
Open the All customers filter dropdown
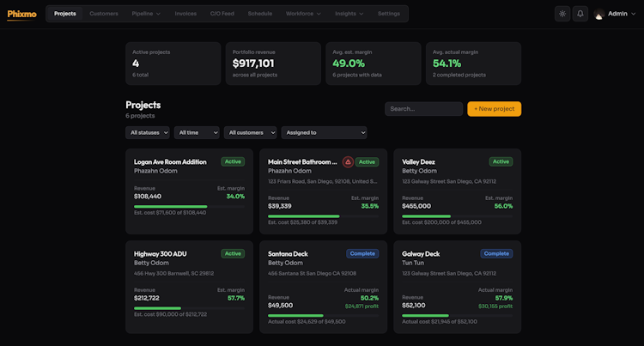point(250,132)
